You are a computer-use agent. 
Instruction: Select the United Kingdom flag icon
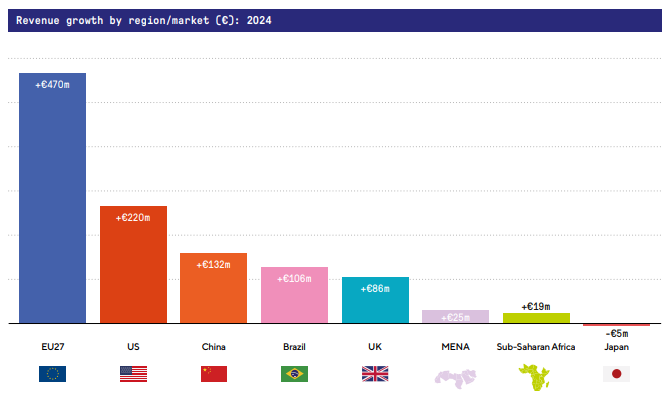click(x=375, y=374)
